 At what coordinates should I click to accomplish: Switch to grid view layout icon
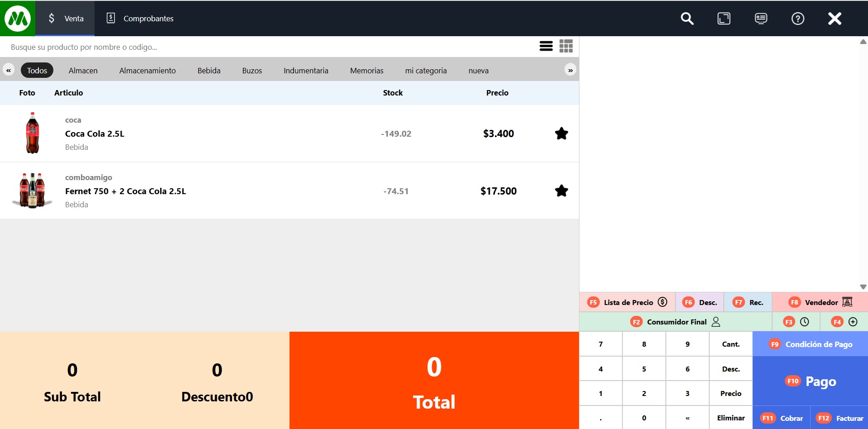click(566, 46)
